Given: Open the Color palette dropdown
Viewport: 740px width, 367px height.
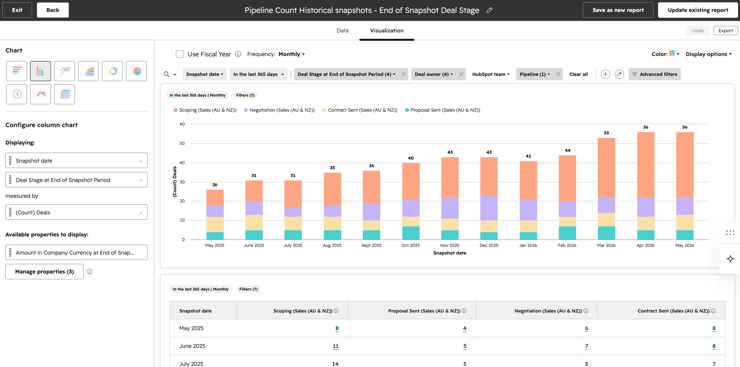Looking at the screenshot, I should [674, 54].
